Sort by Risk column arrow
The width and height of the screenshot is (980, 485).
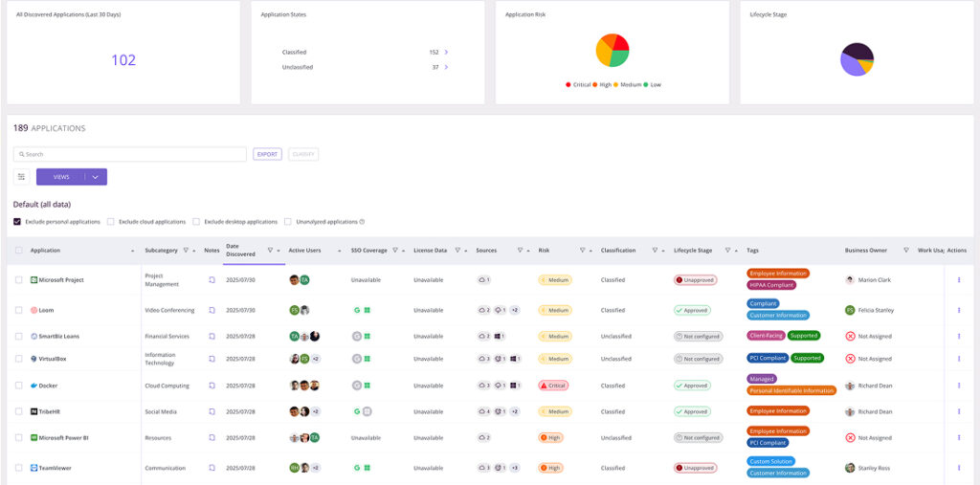coord(590,251)
